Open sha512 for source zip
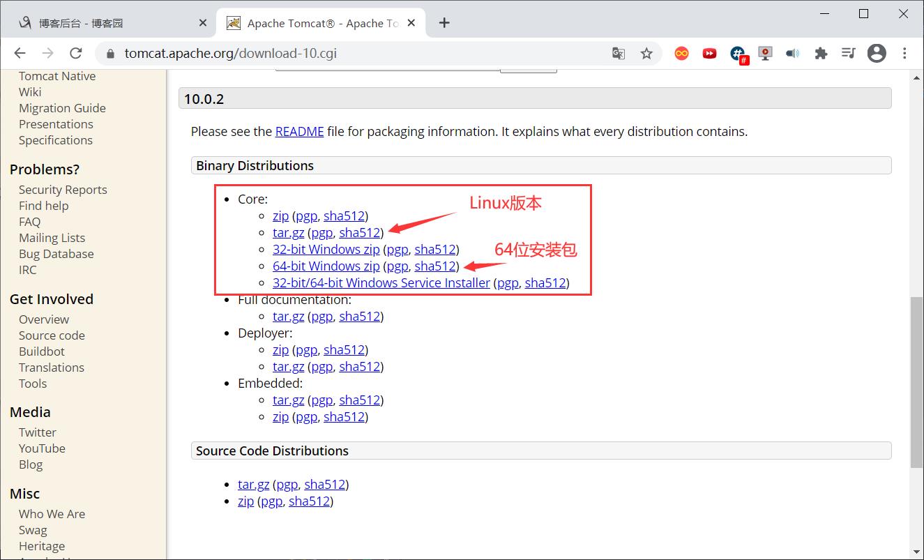 [x=309, y=501]
